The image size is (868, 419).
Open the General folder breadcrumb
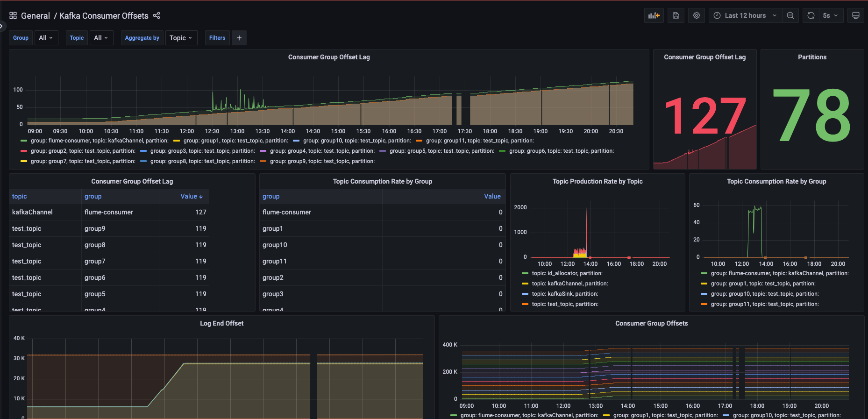[35, 16]
